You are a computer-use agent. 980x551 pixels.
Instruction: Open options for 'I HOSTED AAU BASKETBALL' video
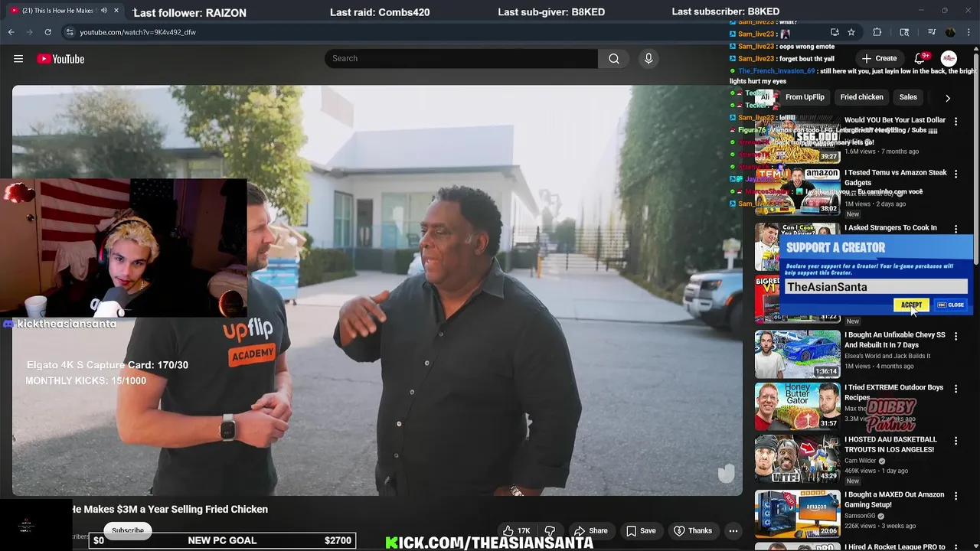click(x=955, y=441)
